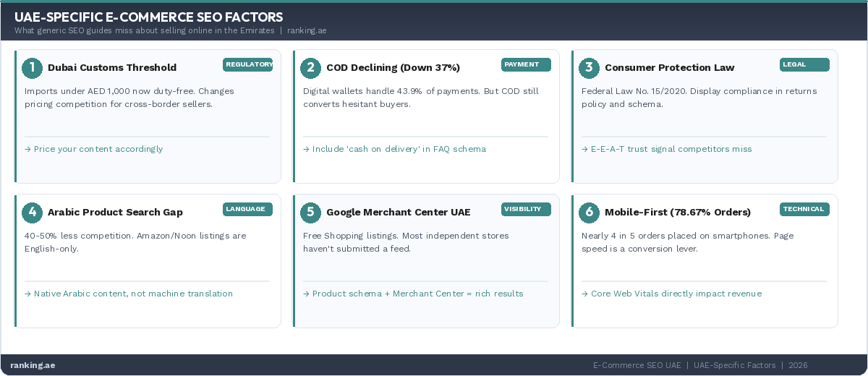Click the LEGAL category tag
868x376 pixels.
[804, 65]
